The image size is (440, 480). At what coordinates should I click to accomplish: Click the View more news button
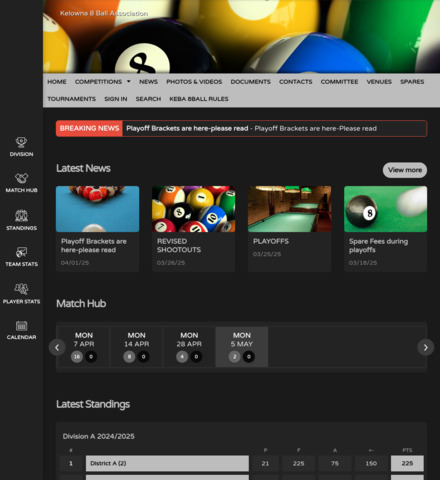[405, 170]
